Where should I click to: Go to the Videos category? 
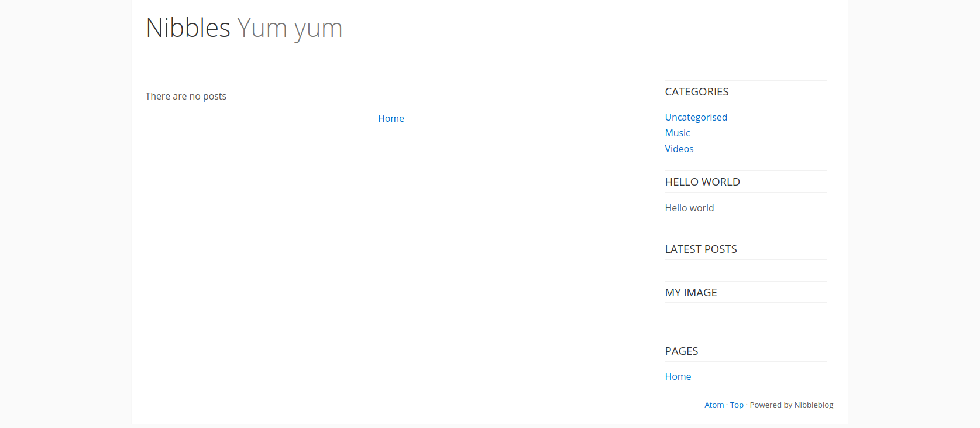(x=679, y=149)
